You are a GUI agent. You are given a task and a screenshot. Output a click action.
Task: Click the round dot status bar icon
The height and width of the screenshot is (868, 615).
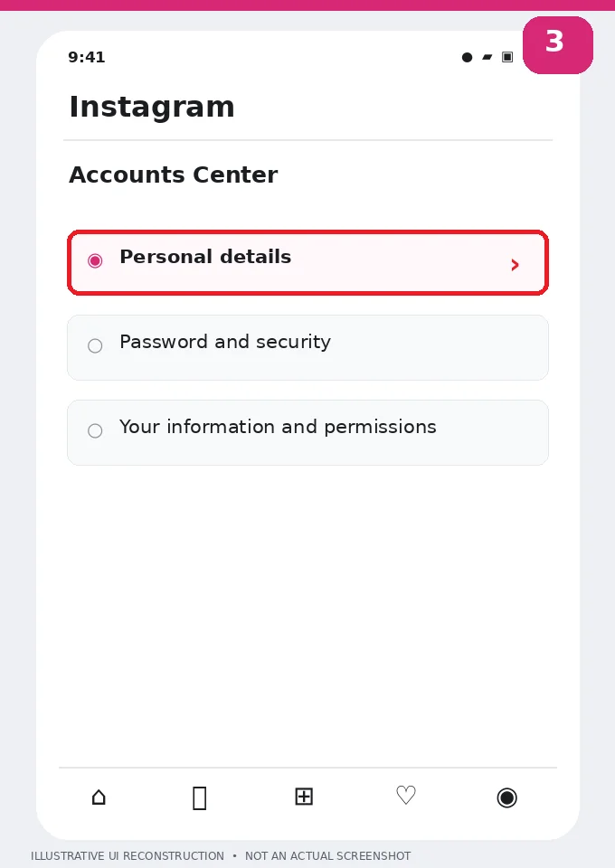468,57
